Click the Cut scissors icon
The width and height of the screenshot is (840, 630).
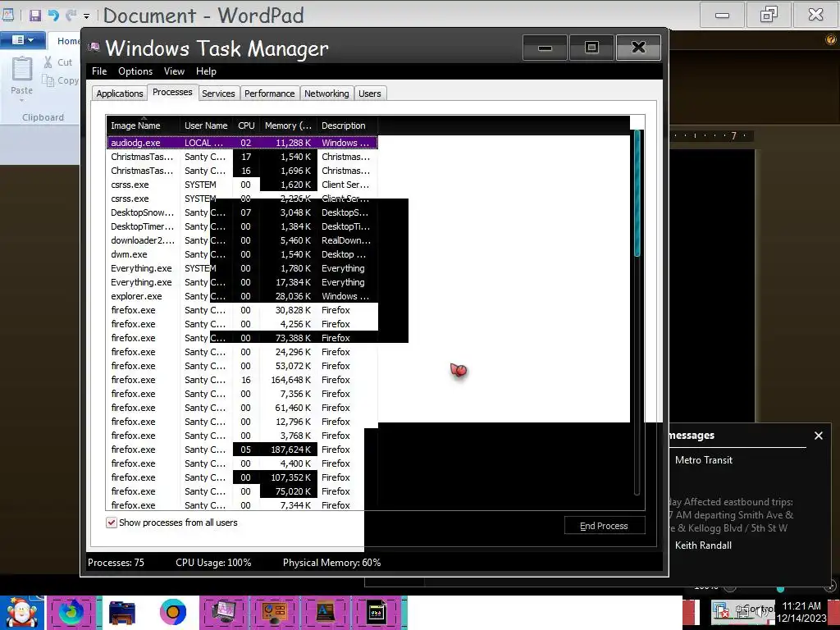48,62
